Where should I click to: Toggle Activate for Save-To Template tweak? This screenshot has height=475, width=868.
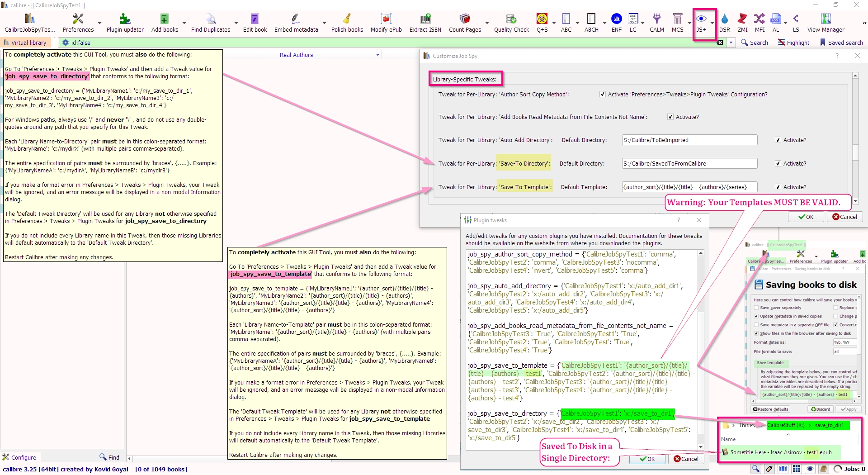coord(778,187)
